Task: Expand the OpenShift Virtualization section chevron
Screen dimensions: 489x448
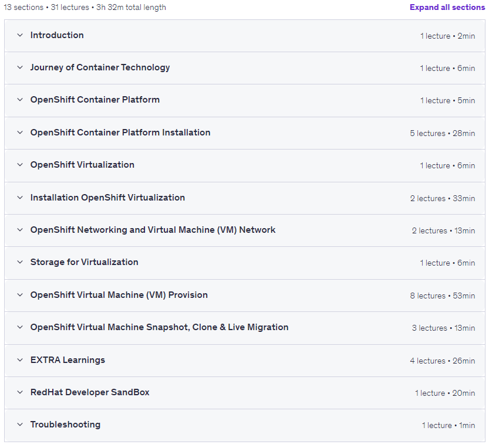Action: 20,165
